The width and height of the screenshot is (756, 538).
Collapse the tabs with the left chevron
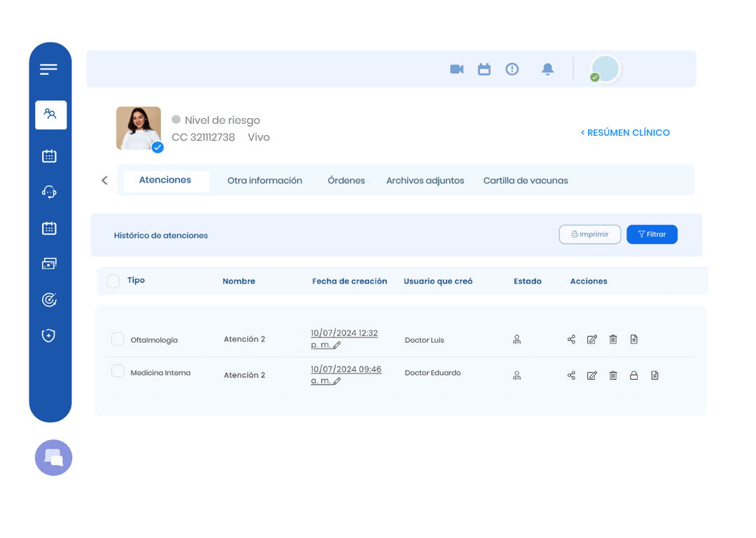tap(104, 180)
